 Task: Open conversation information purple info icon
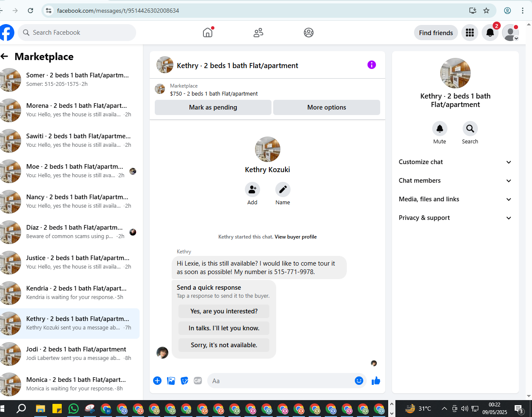coord(372,65)
